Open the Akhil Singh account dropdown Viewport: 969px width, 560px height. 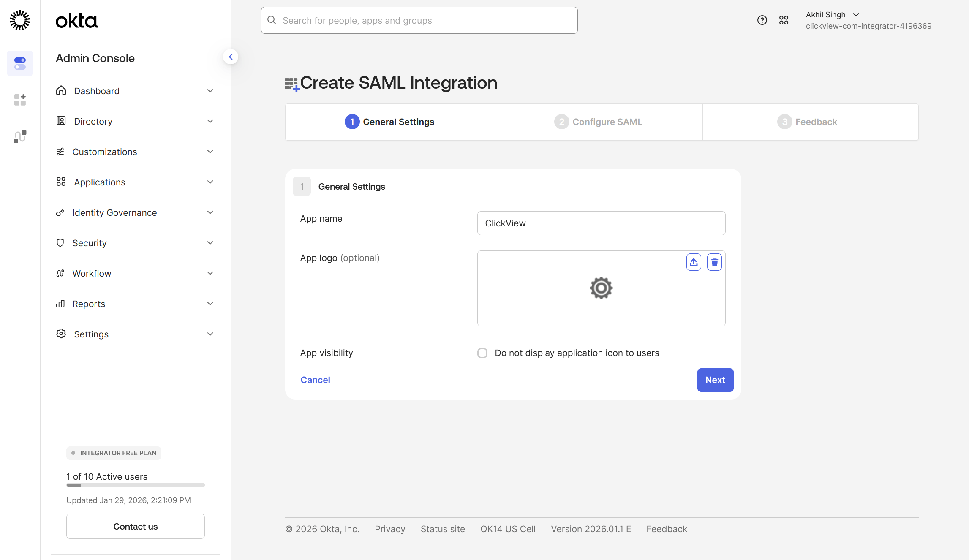point(833,15)
